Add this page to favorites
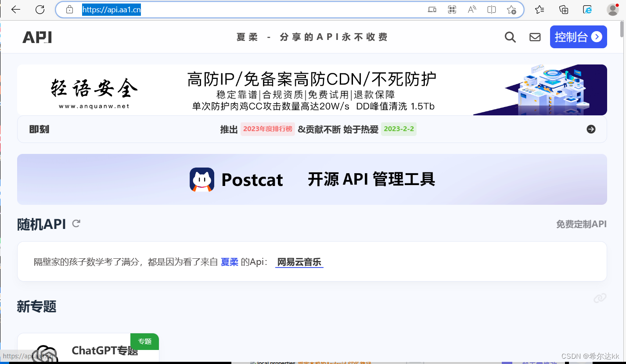Viewport: 626px width, 364px height. pyautogui.click(x=511, y=10)
